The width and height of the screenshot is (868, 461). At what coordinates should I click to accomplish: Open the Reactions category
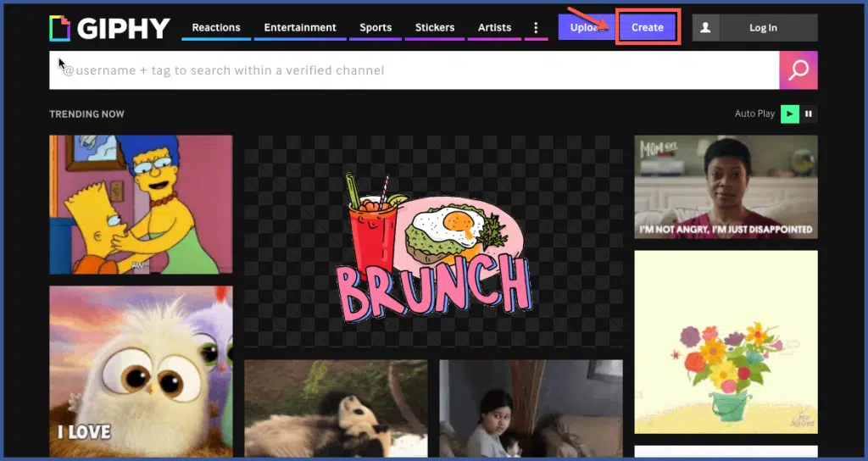pos(216,28)
